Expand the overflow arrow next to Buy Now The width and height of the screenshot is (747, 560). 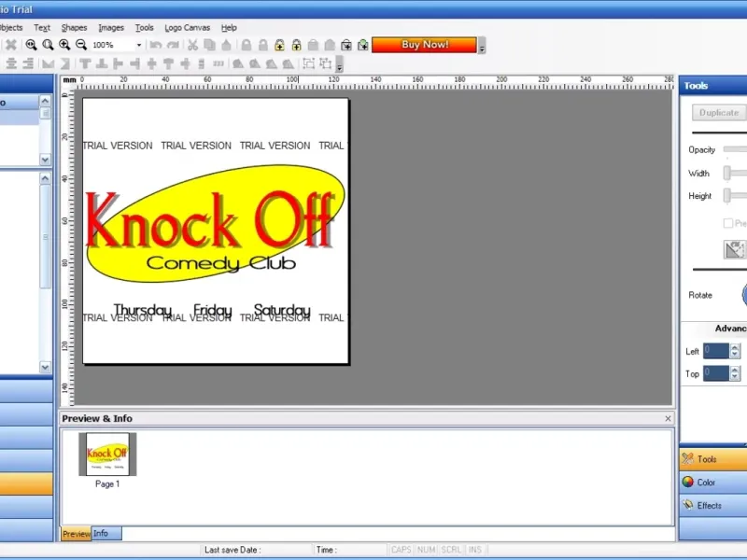coord(482,45)
